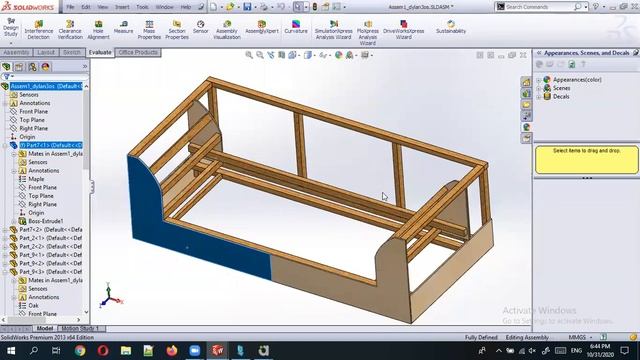Expand the feature manager panel with double arrows

(x=85, y=67)
